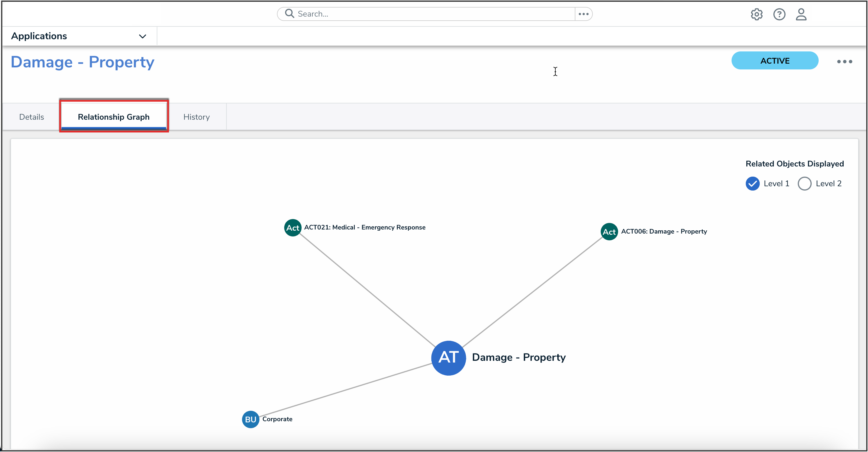Image resolution: width=868 pixels, height=452 pixels.
Task: Open the record actions three-dot menu
Action: (844, 61)
